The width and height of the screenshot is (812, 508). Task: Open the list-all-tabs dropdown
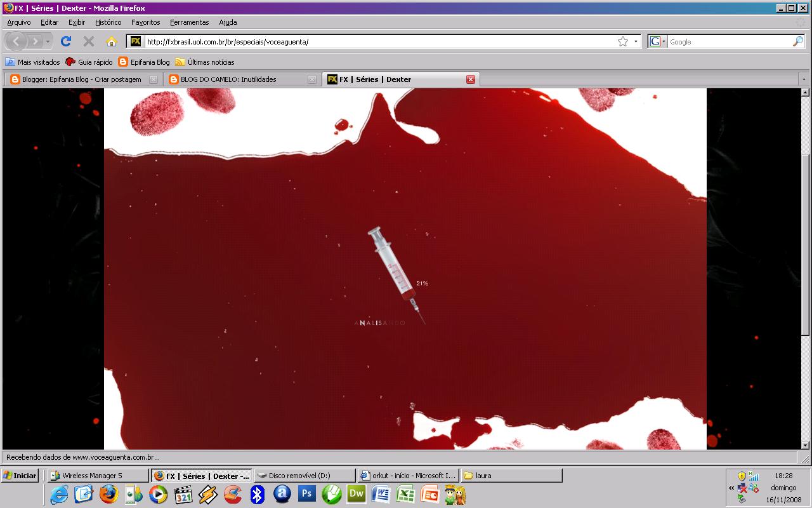(x=804, y=79)
